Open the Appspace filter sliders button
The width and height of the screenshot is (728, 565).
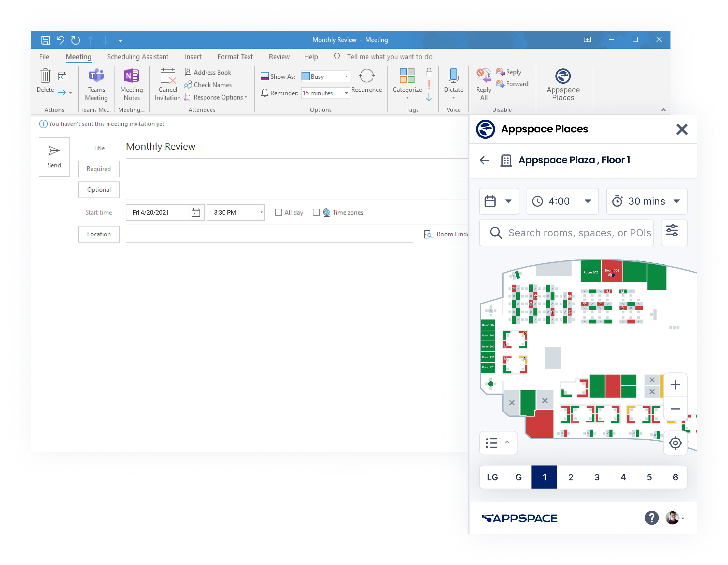[x=674, y=232]
